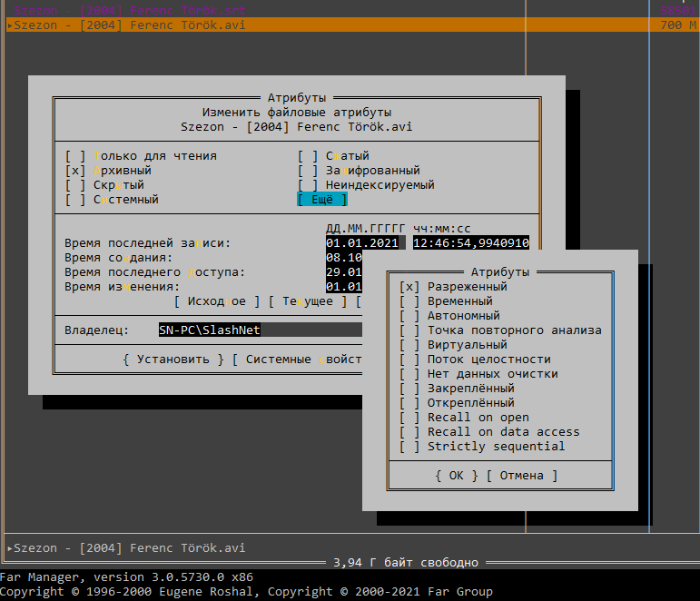Open the Ещё additional attributes button
The width and height of the screenshot is (700, 601).
click(x=322, y=200)
